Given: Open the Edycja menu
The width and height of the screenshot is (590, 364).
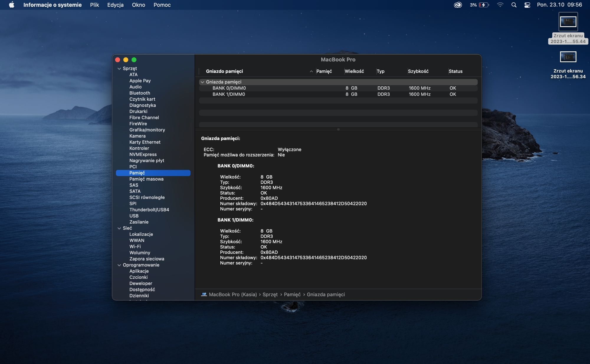Looking at the screenshot, I should (x=115, y=5).
